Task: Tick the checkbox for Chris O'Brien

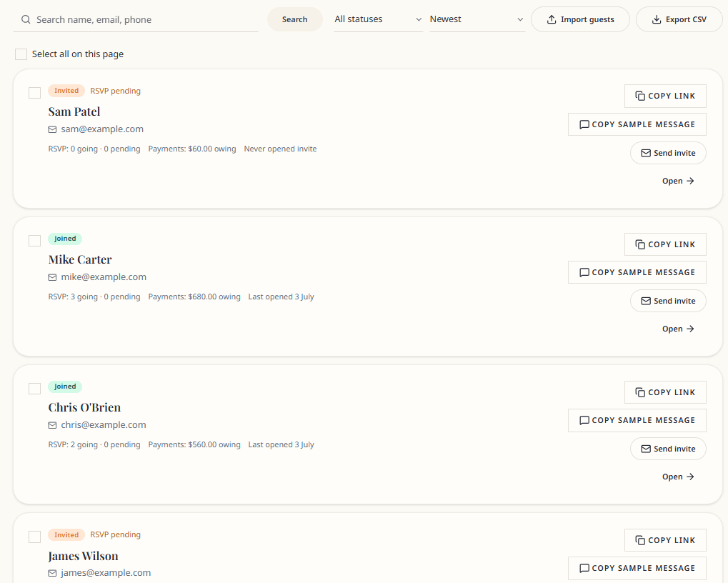Action: point(35,389)
